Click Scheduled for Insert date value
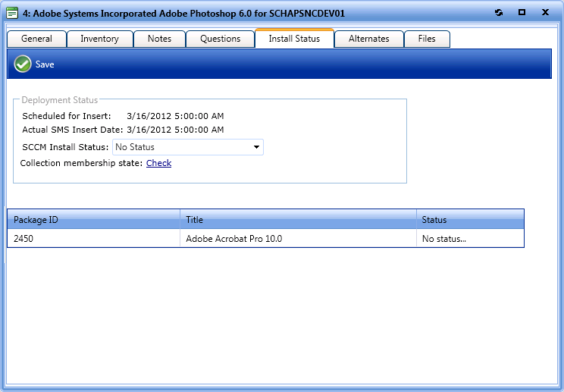 click(175, 116)
